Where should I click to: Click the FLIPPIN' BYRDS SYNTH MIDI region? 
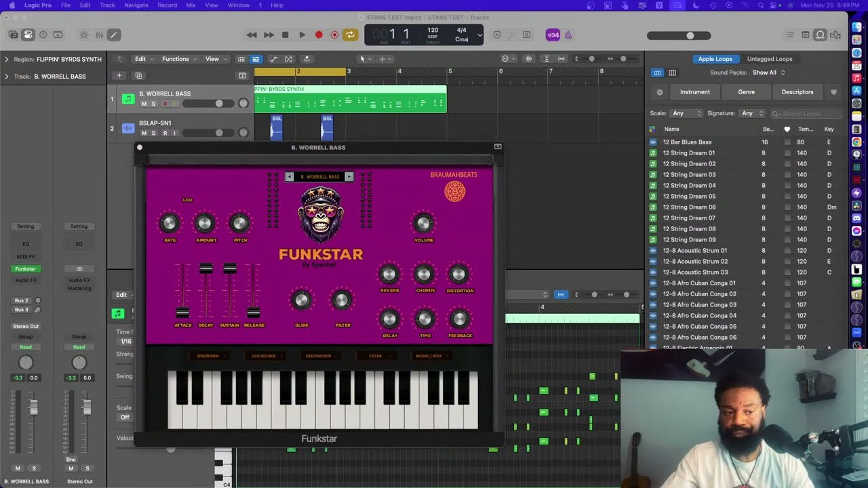(x=350, y=99)
